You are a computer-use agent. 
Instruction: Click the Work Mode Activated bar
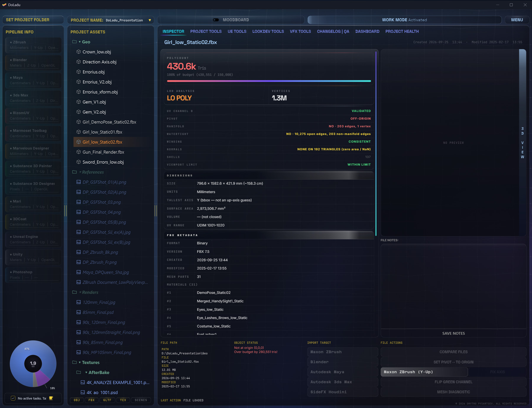point(404,20)
